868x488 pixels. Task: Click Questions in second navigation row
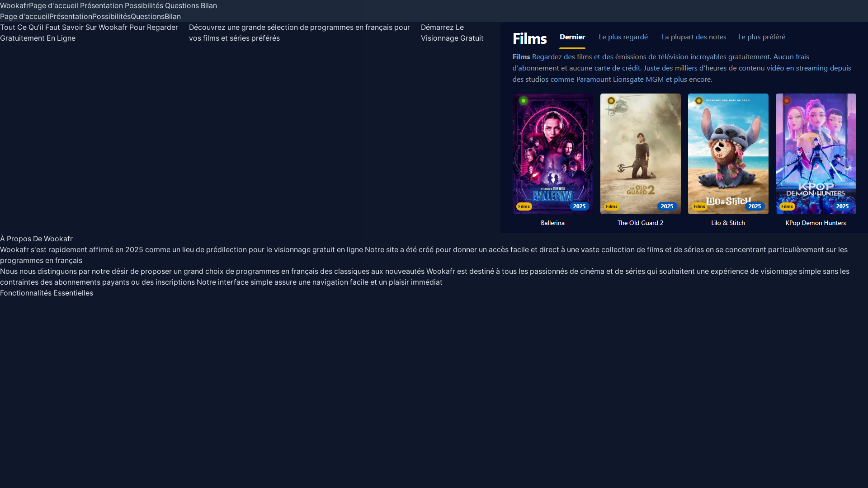pyautogui.click(x=147, y=16)
